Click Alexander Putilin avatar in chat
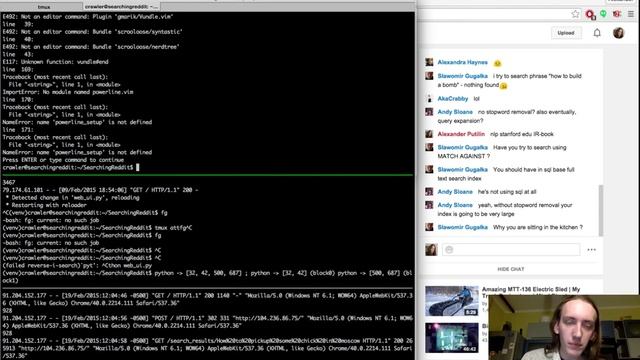640x360 pixels. 429,134
